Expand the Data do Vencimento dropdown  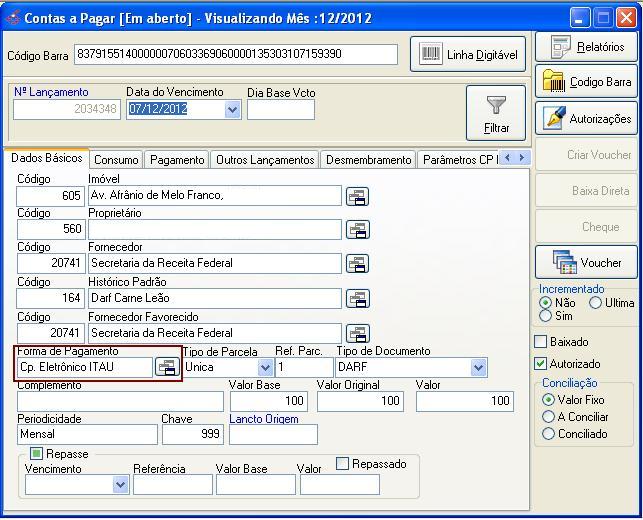coord(233,110)
